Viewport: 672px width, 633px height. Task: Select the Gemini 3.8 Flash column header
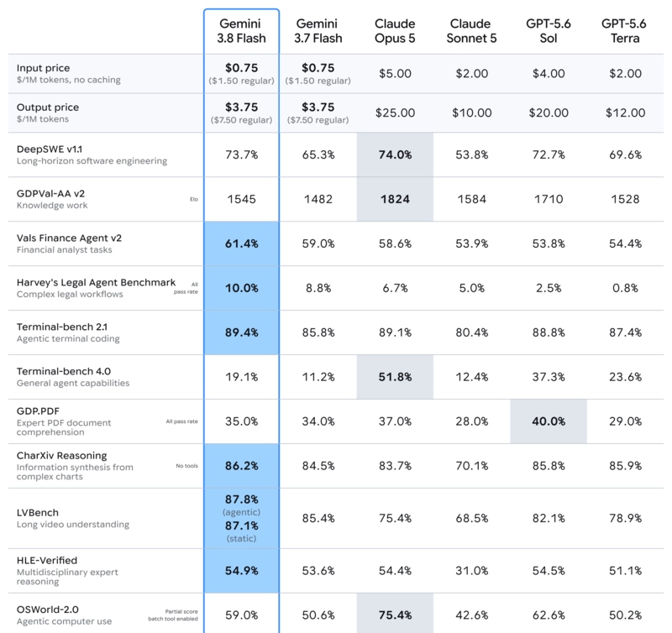[x=241, y=31]
